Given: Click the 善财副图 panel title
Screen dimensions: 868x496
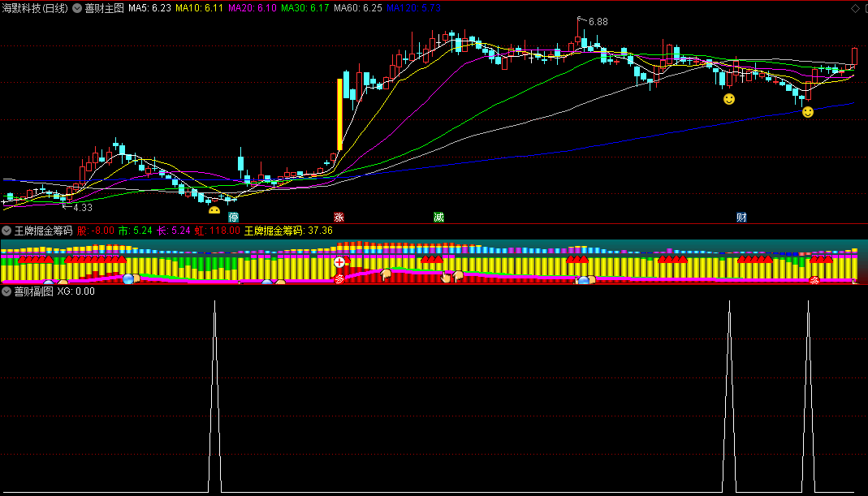Looking at the screenshot, I should point(34,291).
